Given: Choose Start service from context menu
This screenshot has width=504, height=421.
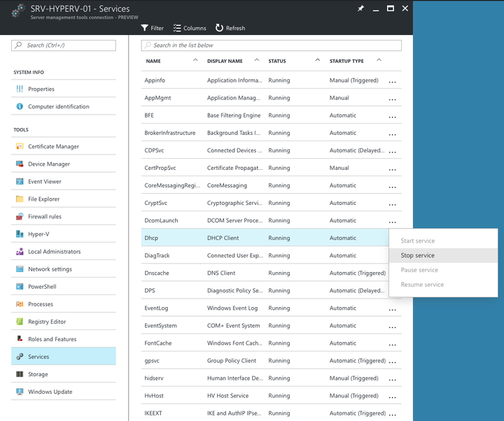Looking at the screenshot, I should tap(443, 241).
